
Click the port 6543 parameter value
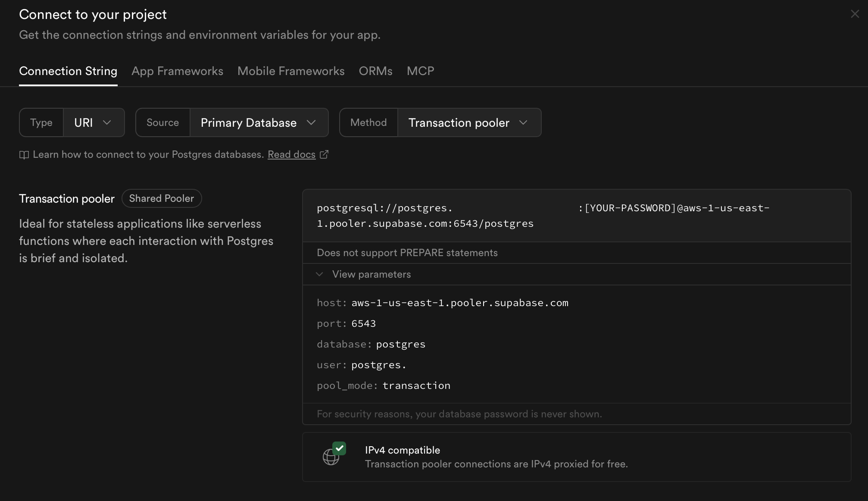363,324
